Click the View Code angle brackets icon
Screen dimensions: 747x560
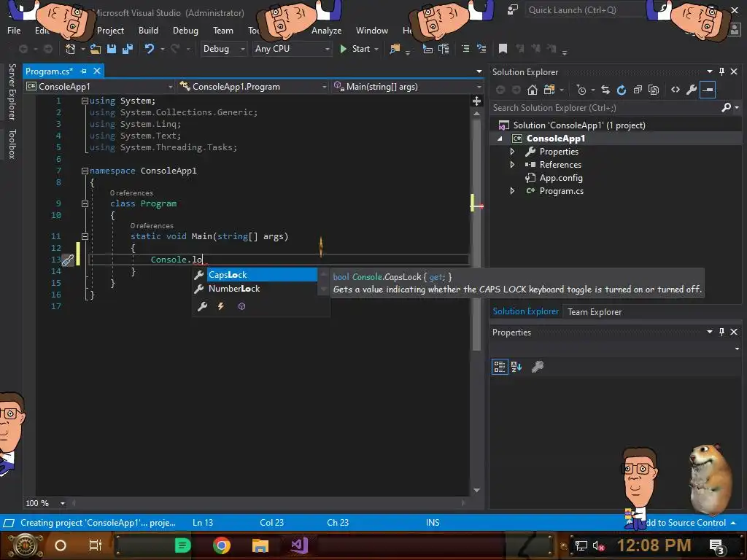pos(675,90)
